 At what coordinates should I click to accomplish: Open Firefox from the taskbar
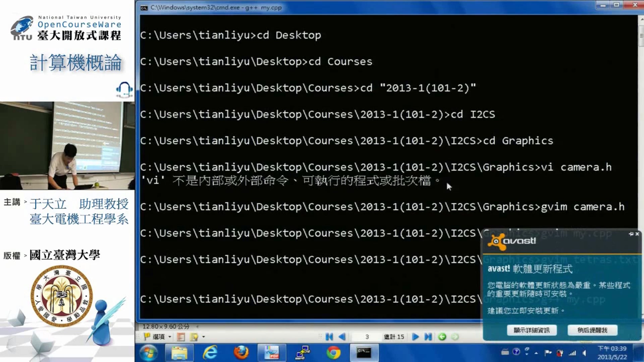(241, 353)
